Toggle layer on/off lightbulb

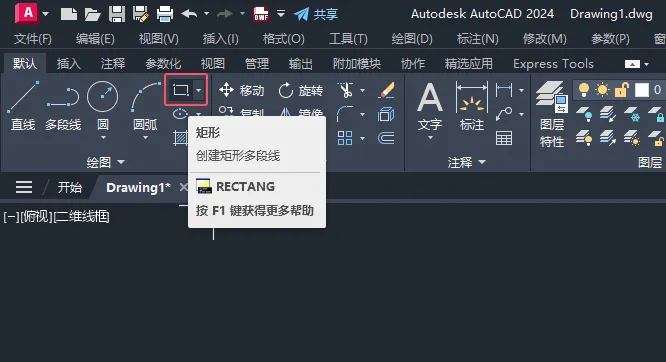[584, 90]
